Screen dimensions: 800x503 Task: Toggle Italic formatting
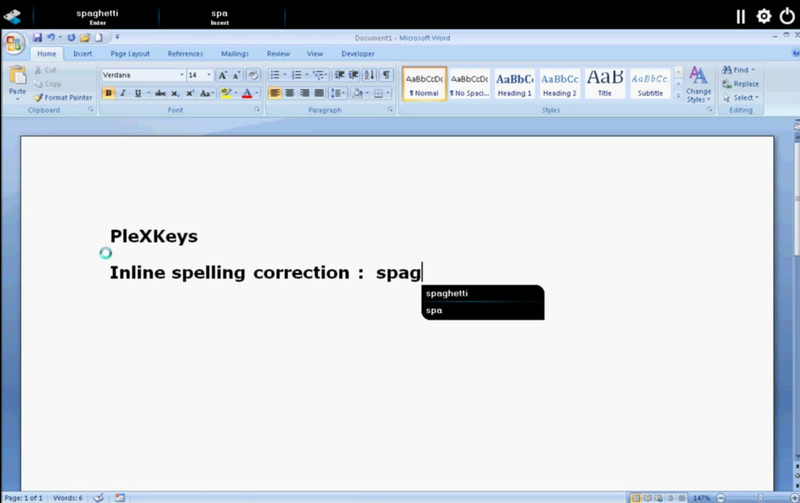coord(123,93)
